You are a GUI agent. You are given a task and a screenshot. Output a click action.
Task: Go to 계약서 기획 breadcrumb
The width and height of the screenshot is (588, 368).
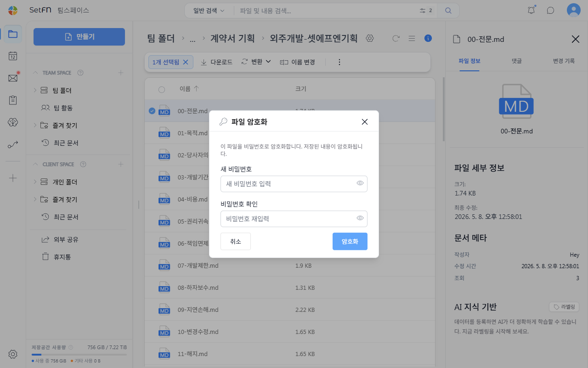[232, 39]
